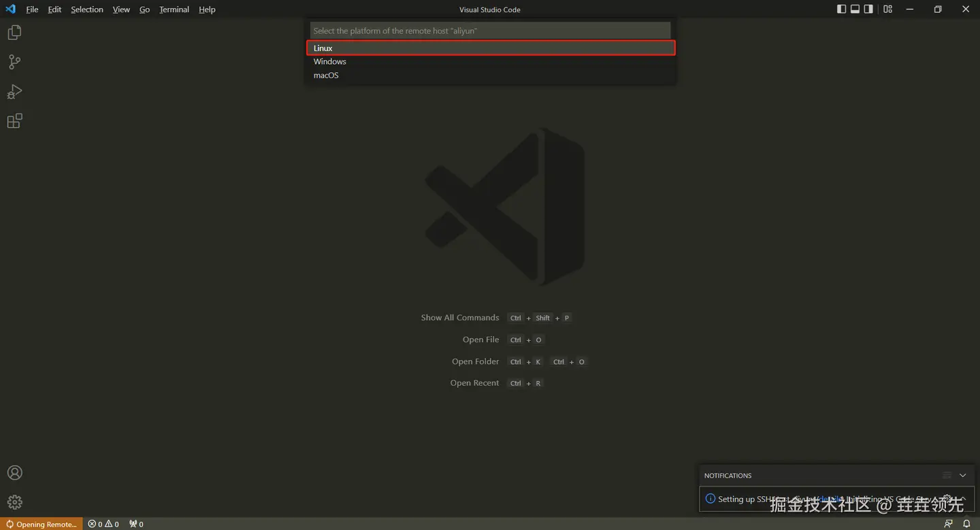Viewport: 980px width, 530px height.
Task: Open the Terminal menu
Action: click(174, 10)
